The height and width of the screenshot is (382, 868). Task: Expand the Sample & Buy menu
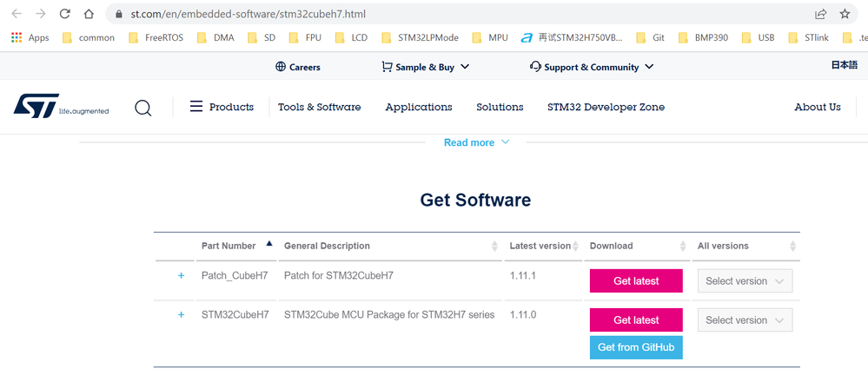pos(425,67)
